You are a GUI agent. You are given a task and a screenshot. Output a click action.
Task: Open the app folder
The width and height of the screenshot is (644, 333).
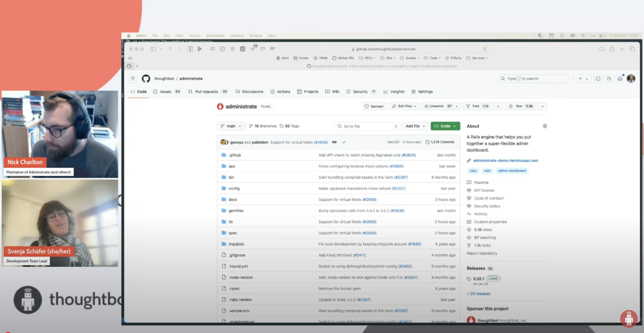coord(232,166)
